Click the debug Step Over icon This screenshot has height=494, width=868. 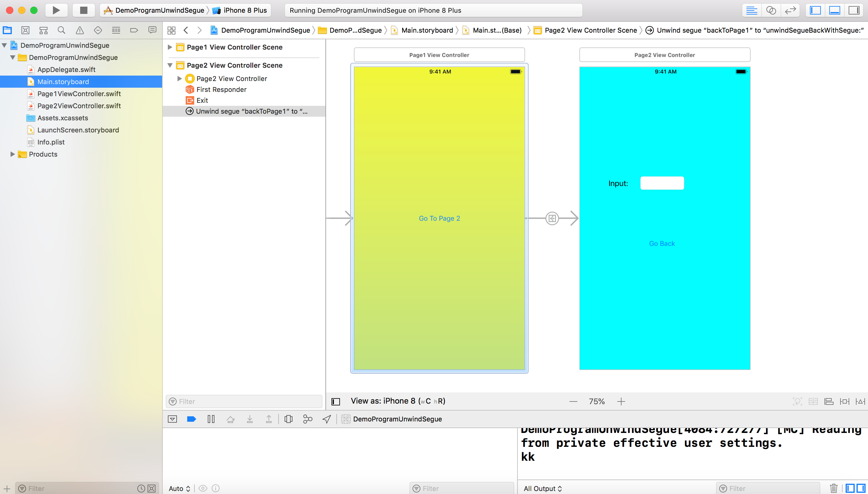(x=230, y=419)
